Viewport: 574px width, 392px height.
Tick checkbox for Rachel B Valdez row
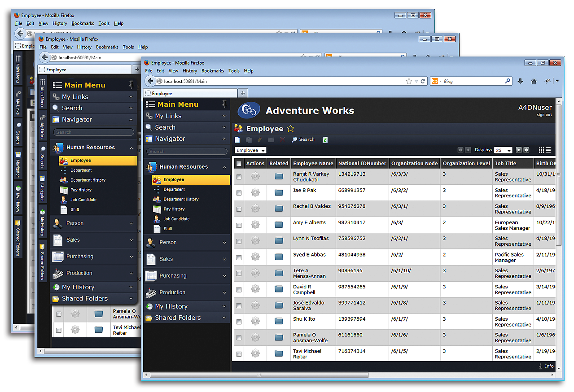tap(239, 209)
